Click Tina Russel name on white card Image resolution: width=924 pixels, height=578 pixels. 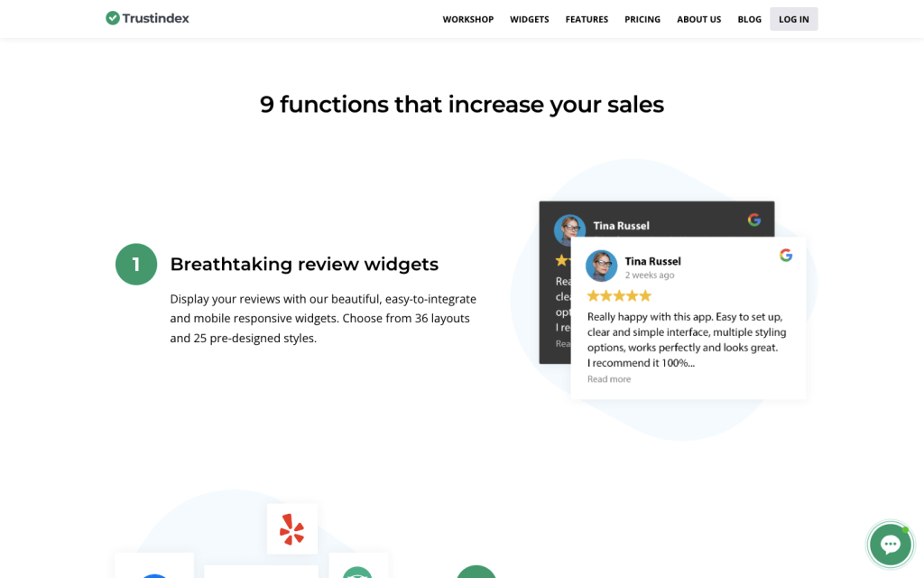[653, 261]
